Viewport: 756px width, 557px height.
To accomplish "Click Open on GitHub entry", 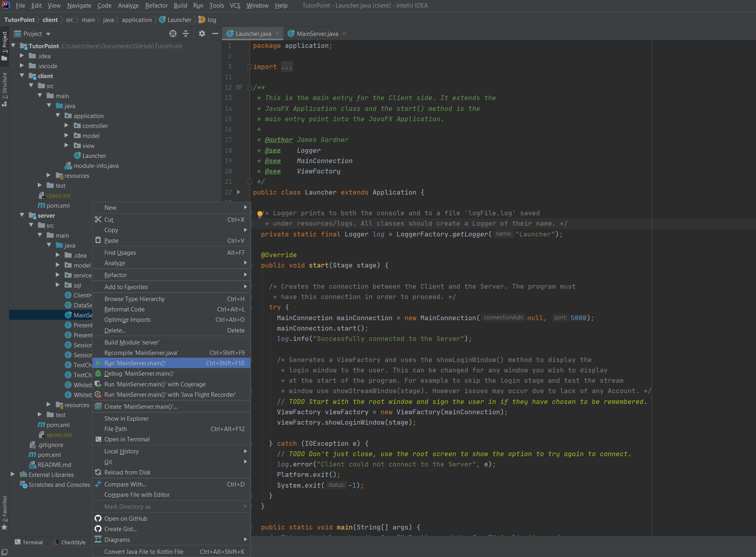I will [x=171, y=518].
